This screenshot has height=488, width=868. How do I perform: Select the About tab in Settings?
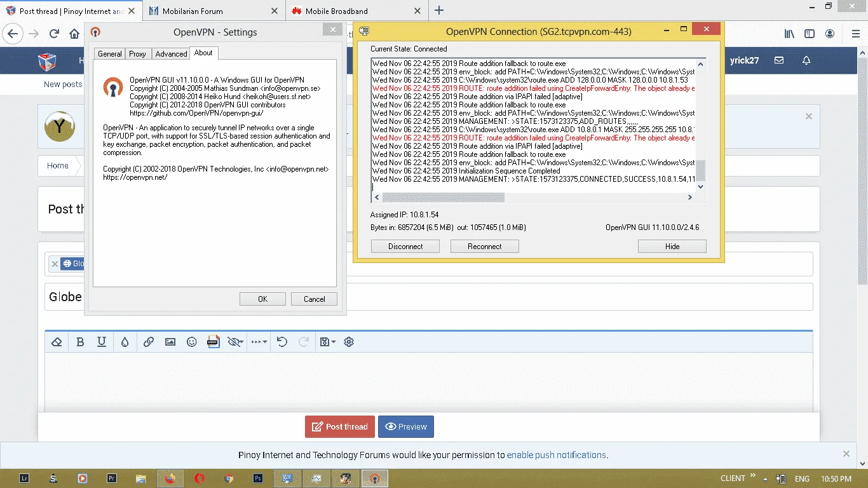[203, 53]
